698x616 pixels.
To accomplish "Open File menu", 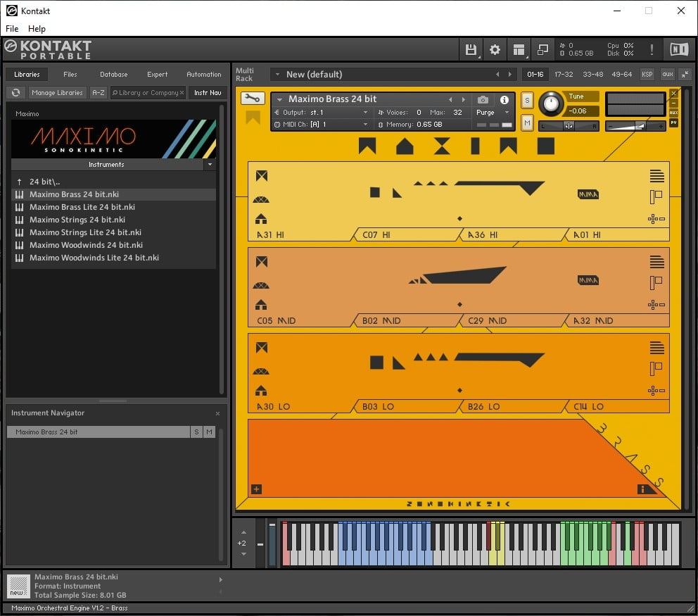I will click(12, 28).
